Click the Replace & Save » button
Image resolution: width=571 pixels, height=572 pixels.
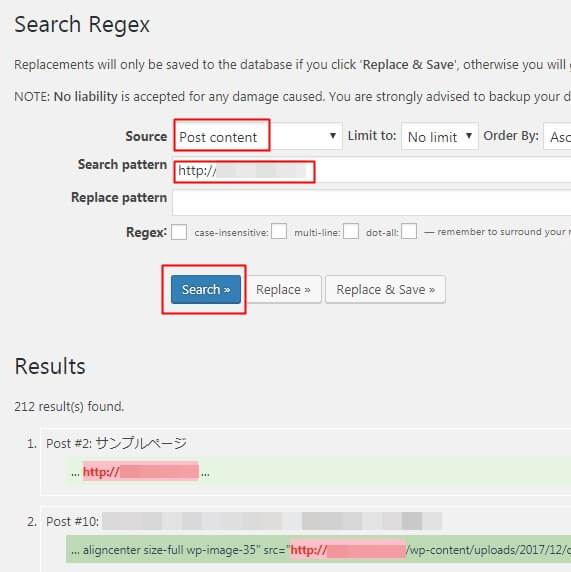click(x=385, y=289)
